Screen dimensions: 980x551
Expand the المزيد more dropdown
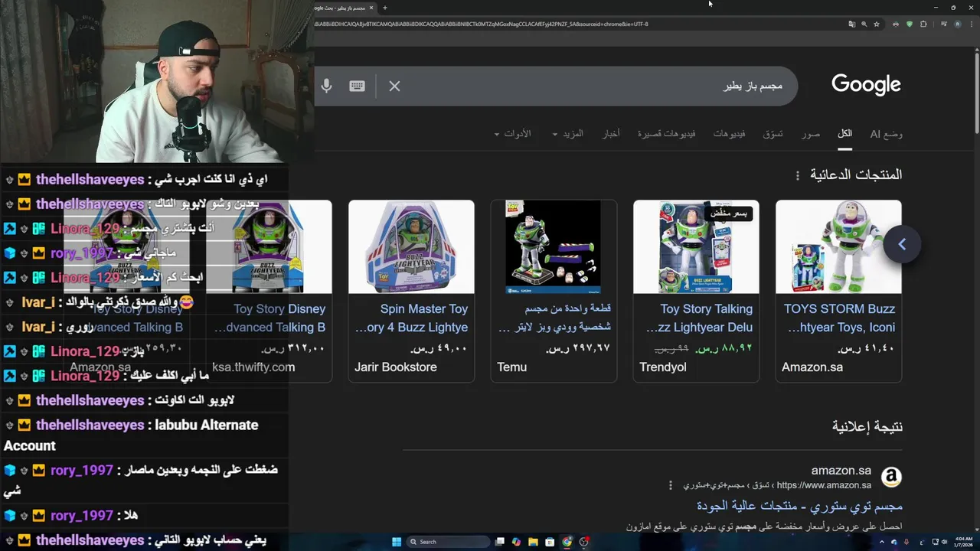click(x=567, y=134)
